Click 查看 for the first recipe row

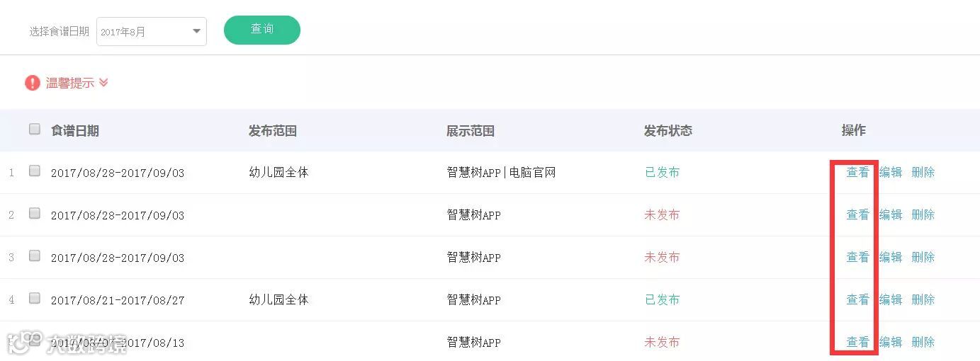pos(857,172)
